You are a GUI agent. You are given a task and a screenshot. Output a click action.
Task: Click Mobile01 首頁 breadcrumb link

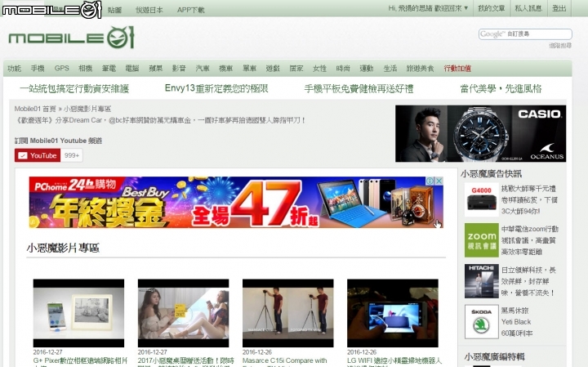point(35,109)
